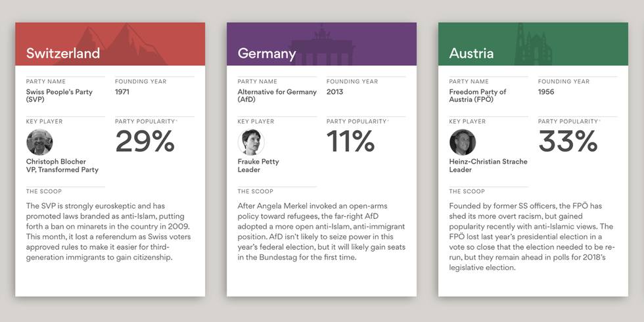
Task: Click the Germany founding year 2013
Action: coord(335,92)
